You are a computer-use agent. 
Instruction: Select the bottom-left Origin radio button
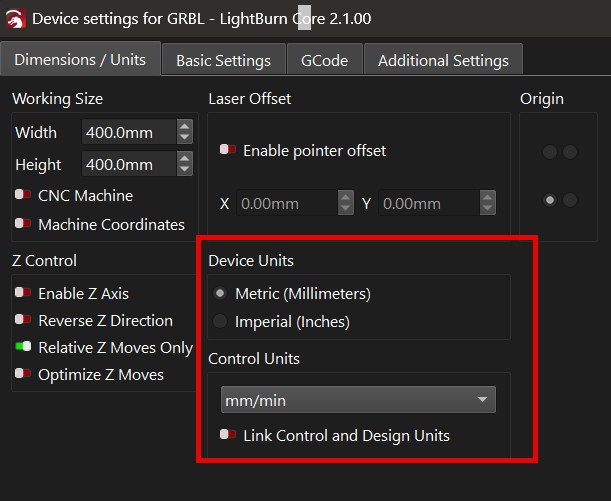coord(550,200)
